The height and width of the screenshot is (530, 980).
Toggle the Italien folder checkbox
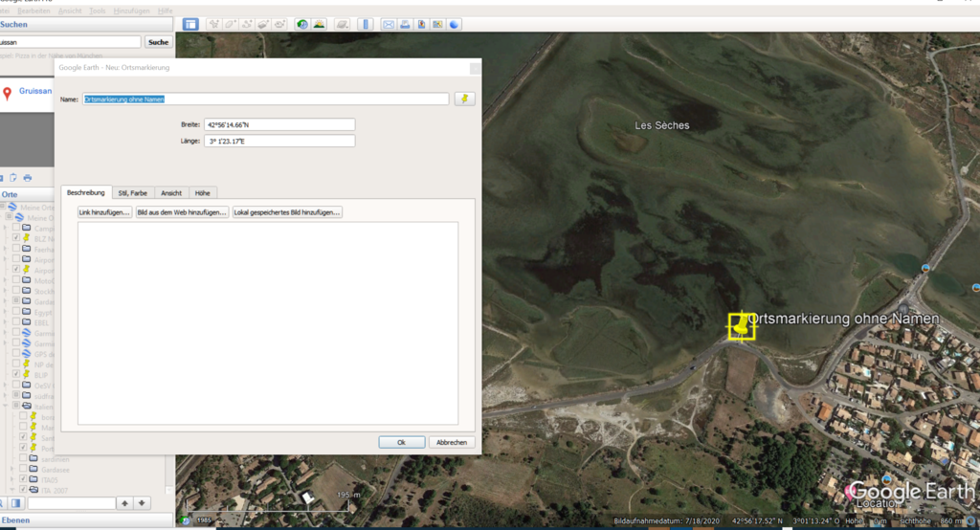pyautogui.click(x=16, y=406)
